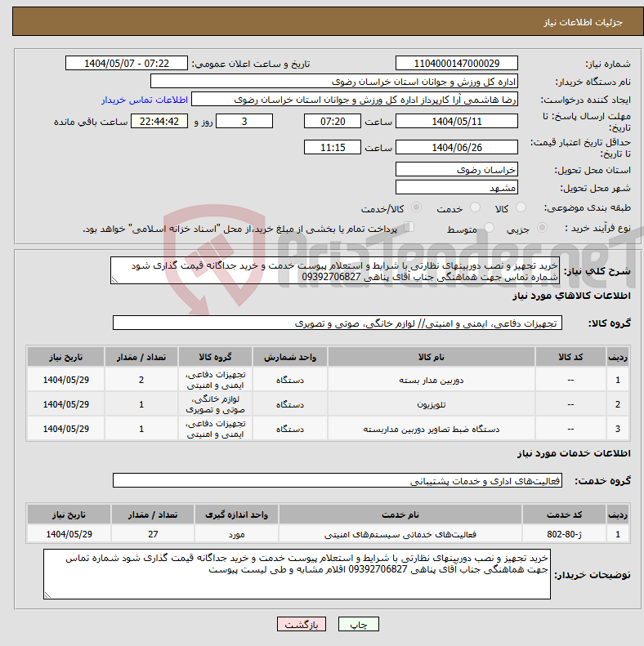The width and height of the screenshot is (644, 646).
Task: Toggle the اسناد خزانه اسلامی payment checkbox
Action: click(409, 226)
